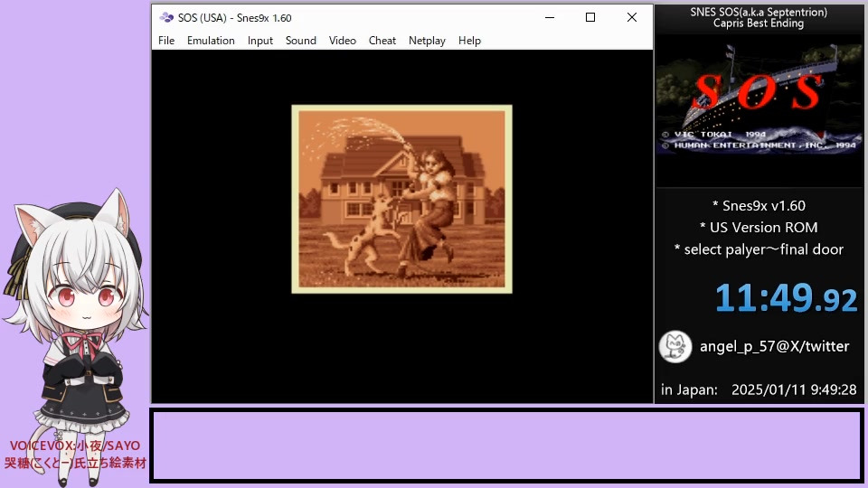
Task: Click the VOICEVOX:小夜/SAYO credit text
Action: tap(75, 446)
